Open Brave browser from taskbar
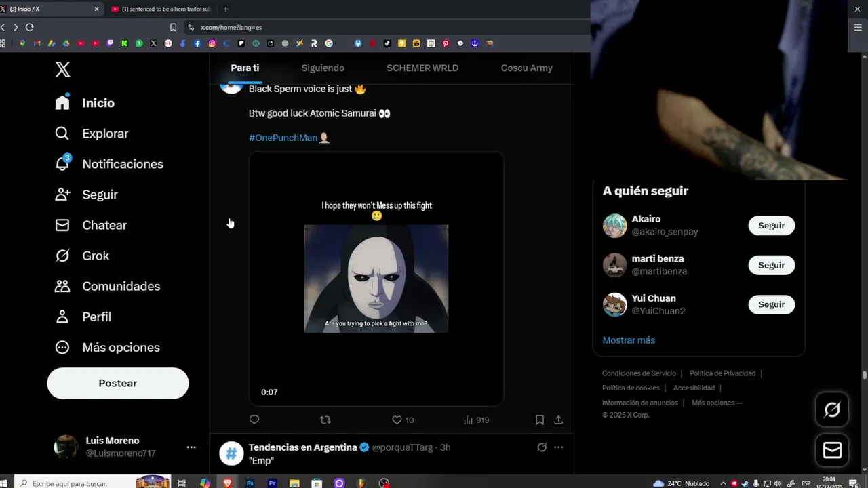The height and width of the screenshot is (488, 868). [x=228, y=483]
